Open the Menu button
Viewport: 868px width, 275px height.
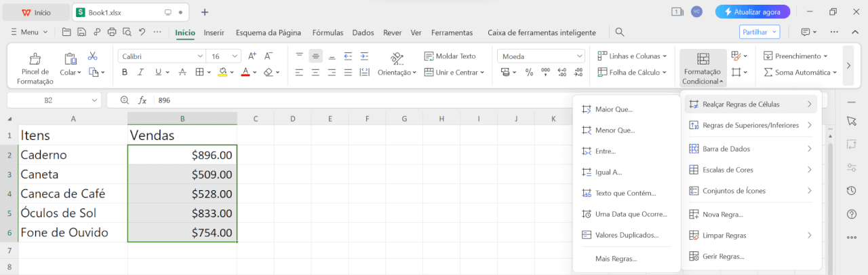pos(28,32)
